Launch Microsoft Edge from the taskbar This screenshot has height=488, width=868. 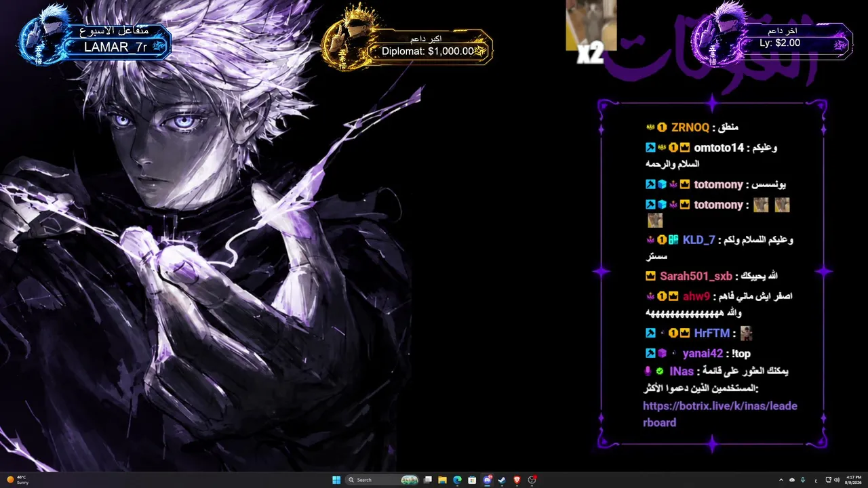click(457, 480)
